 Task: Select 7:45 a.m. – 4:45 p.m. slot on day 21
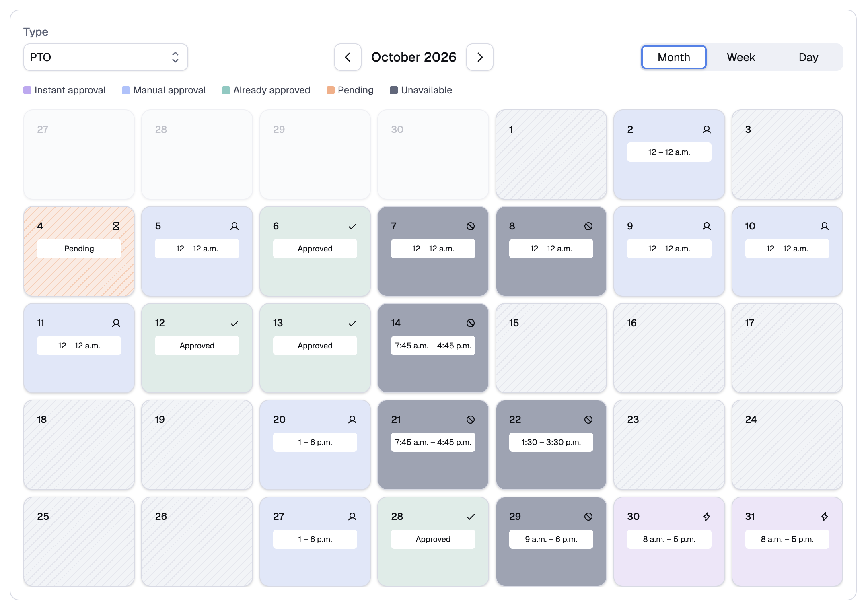pos(433,442)
